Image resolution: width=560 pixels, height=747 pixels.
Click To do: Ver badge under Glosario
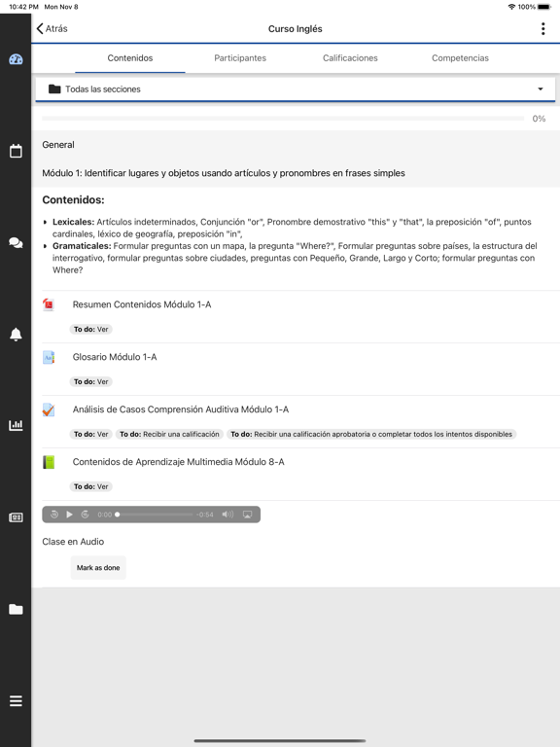click(x=91, y=381)
